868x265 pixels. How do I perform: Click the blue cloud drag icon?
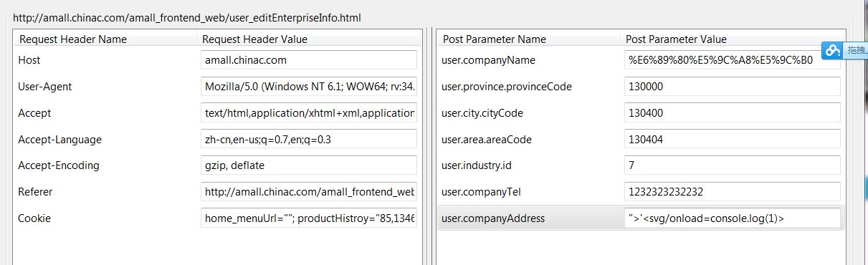pos(833,50)
